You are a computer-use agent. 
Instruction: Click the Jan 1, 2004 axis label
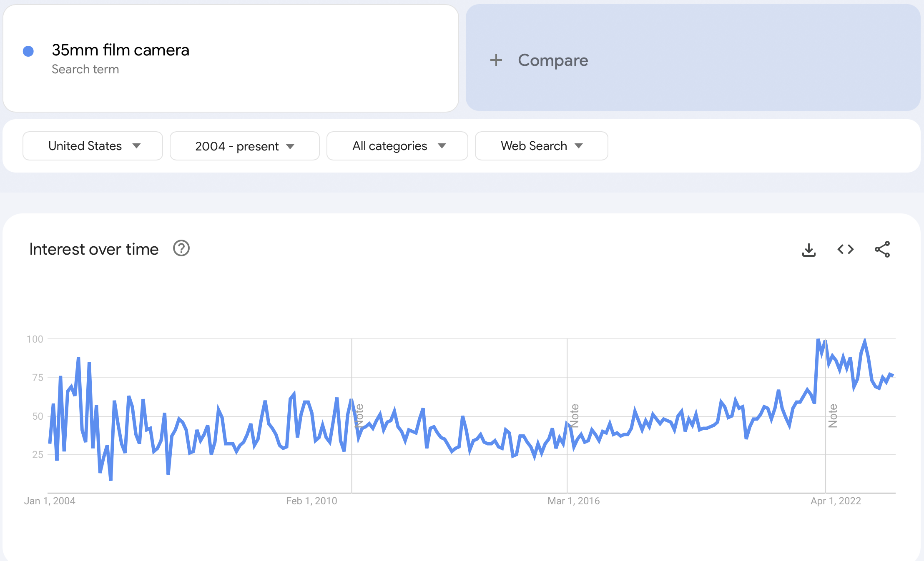[x=50, y=501]
